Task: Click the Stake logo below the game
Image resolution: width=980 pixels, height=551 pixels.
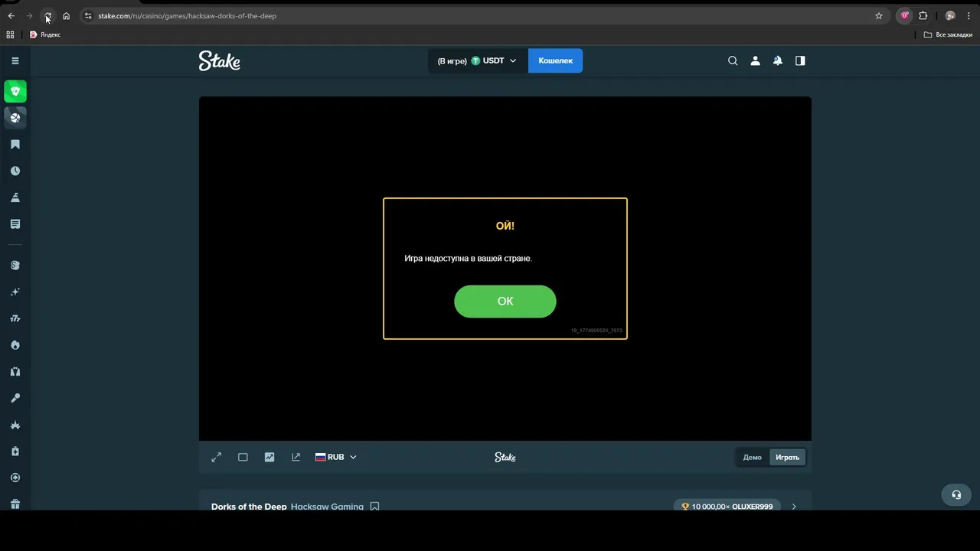Action: point(505,457)
